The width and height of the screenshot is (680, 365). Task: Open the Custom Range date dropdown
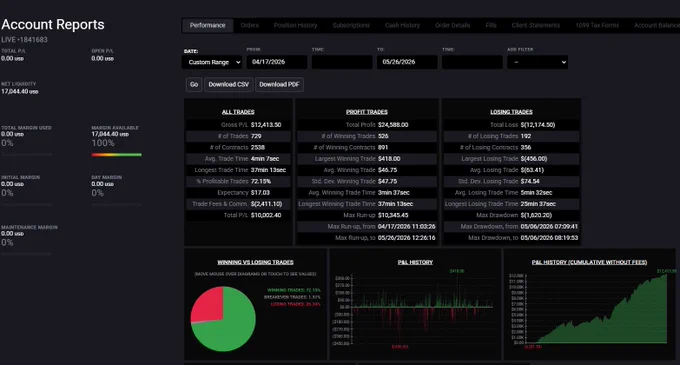coord(212,62)
